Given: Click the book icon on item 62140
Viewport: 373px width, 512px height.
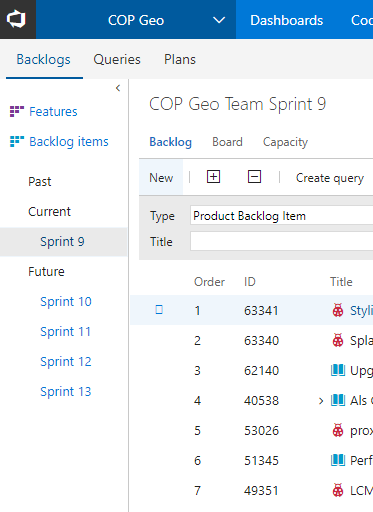Looking at the screenshot, I should [x=338, y=370].
